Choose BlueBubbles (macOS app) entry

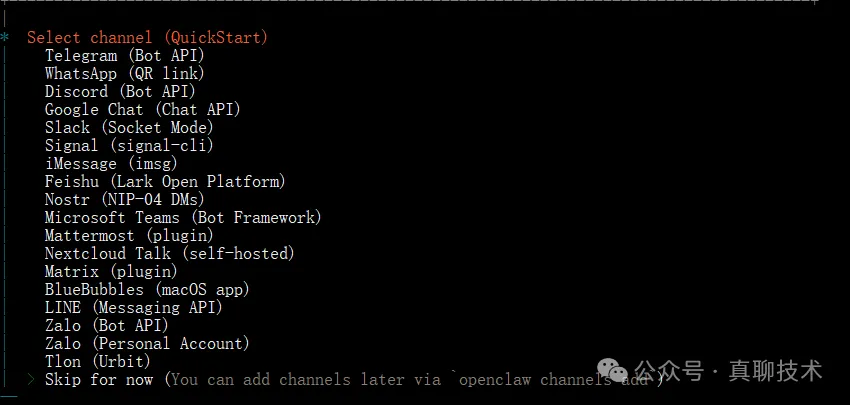coord(147,290)
